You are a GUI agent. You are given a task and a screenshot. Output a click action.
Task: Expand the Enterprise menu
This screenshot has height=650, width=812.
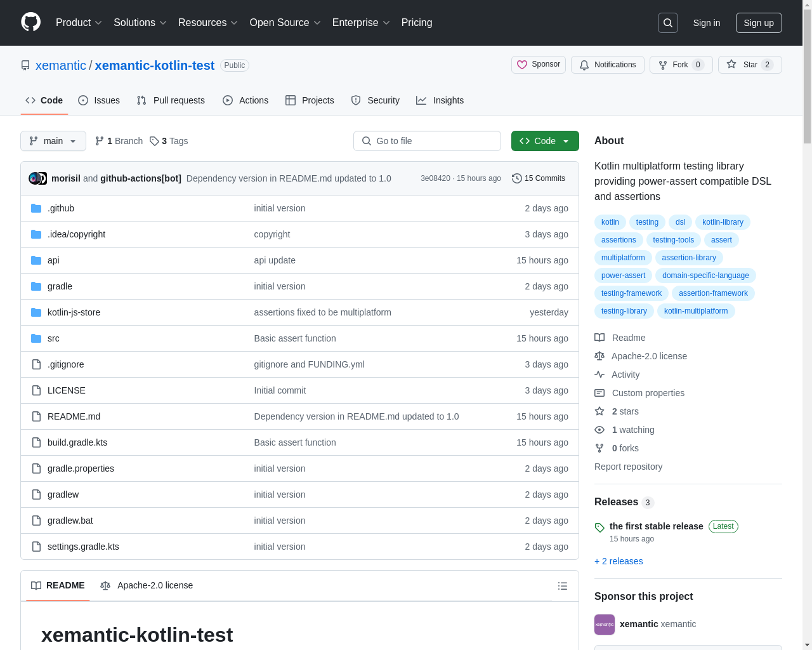tap(361, 23)
